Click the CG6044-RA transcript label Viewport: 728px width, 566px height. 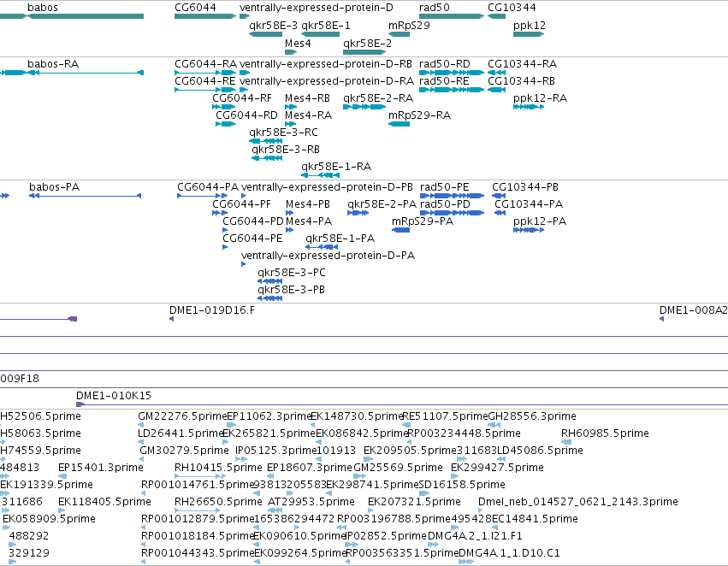[205, 63]
